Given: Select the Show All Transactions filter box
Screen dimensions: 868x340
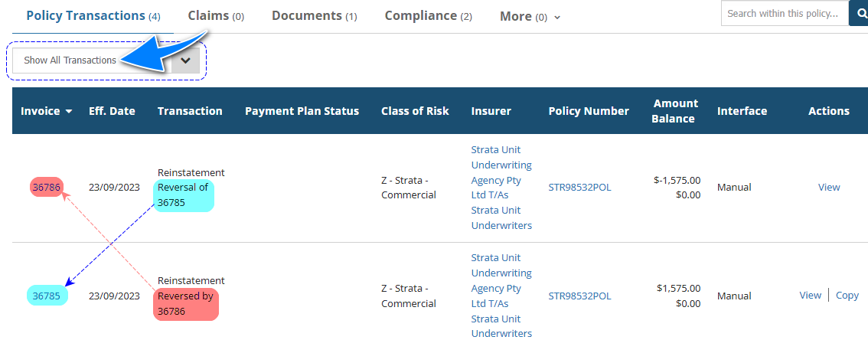Looking at the screenshot, I should click(x=92, y=60).
